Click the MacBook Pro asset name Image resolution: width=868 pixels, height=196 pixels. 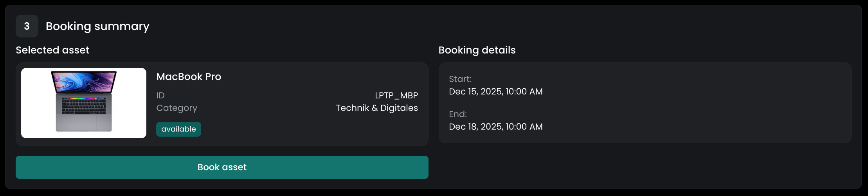[189, 77]
